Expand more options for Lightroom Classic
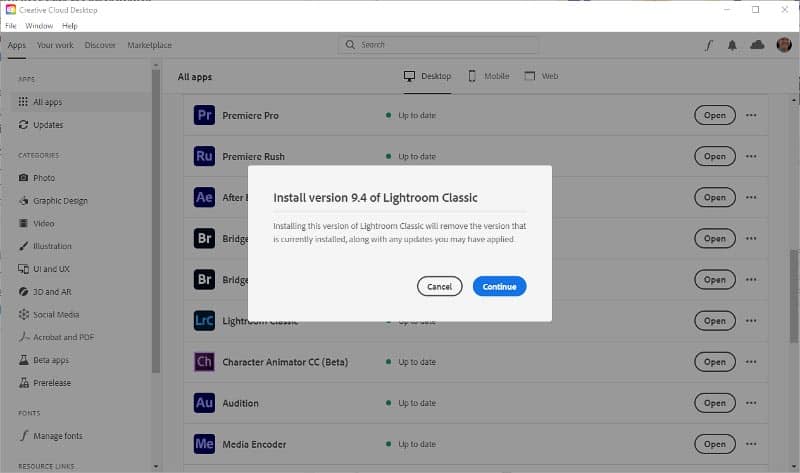800x473 pixels. pos(751,320)
